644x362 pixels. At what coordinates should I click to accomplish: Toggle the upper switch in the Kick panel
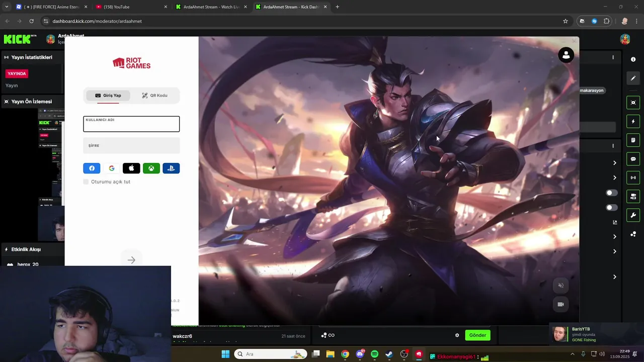pos(612,193)
